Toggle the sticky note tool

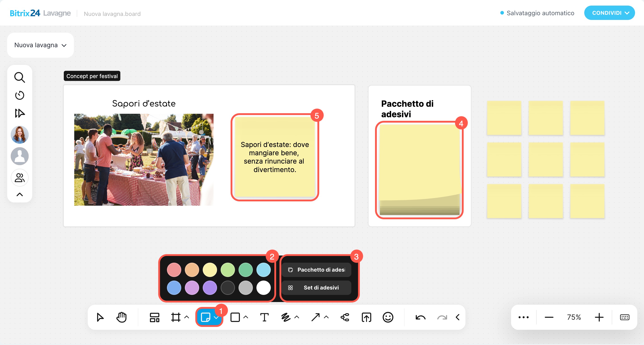pyautogui.click(x=205, y=317)
